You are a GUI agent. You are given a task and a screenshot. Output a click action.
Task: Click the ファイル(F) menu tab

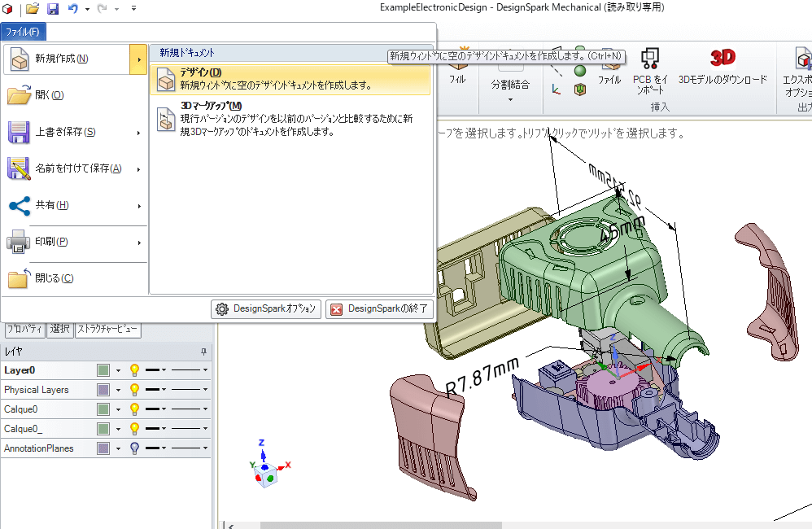click(24, 32)
